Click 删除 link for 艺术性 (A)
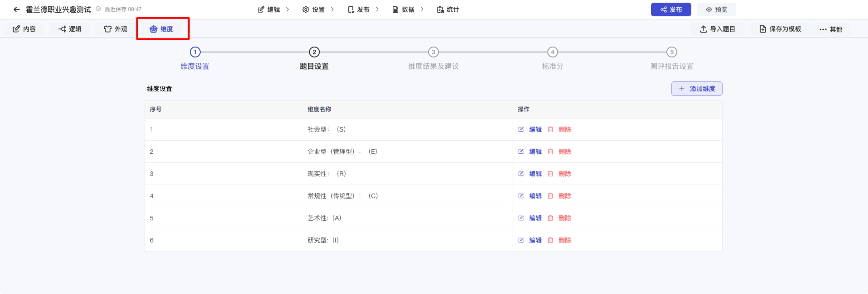This screenshot has height=294, width=868. click(x=565, y=218)
